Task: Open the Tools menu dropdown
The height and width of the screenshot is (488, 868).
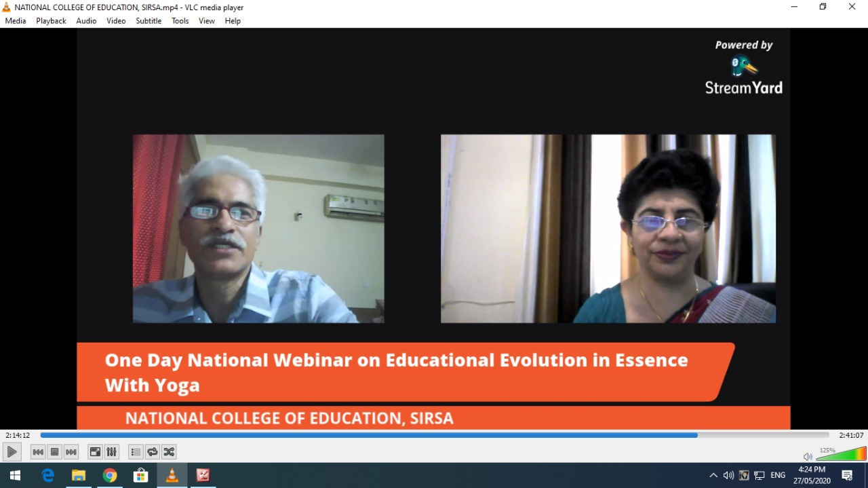Action: pos(180,21)
